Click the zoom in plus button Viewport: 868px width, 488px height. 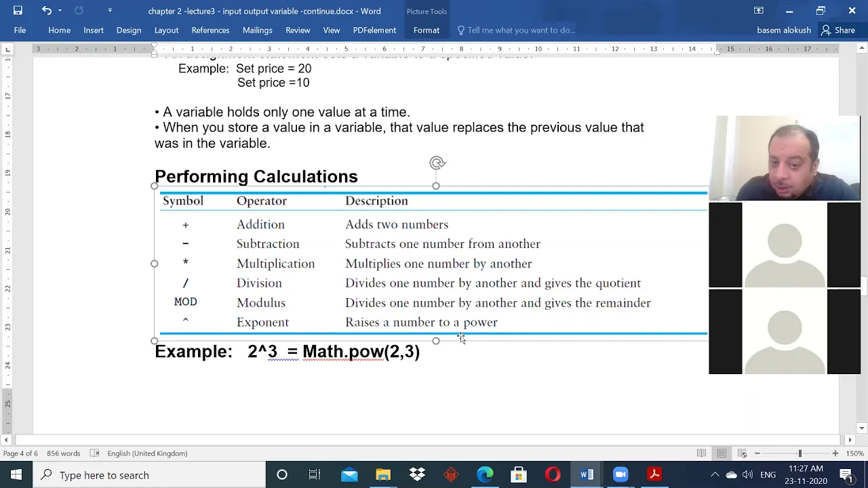click(x=835, y=453)
